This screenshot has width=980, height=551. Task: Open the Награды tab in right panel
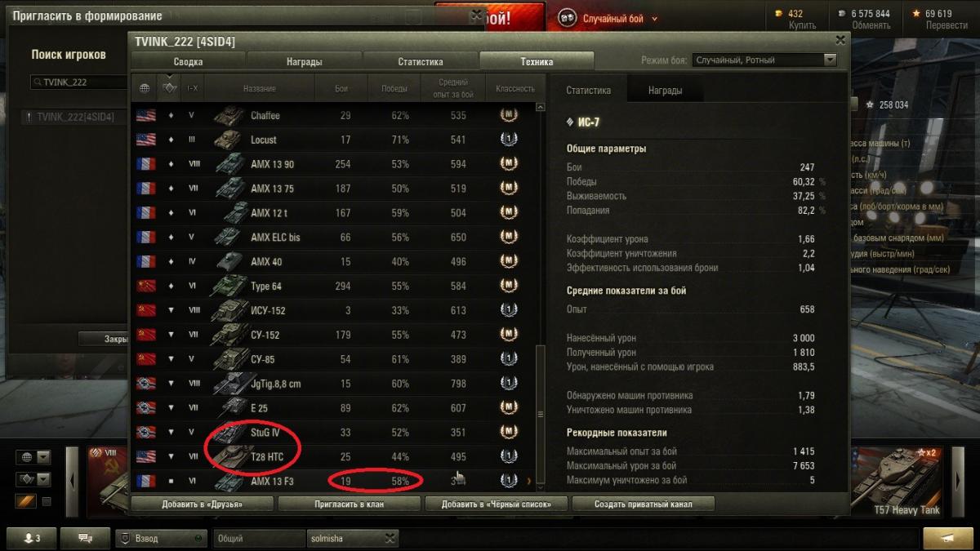pyautogui.click(x=666, y=91)
